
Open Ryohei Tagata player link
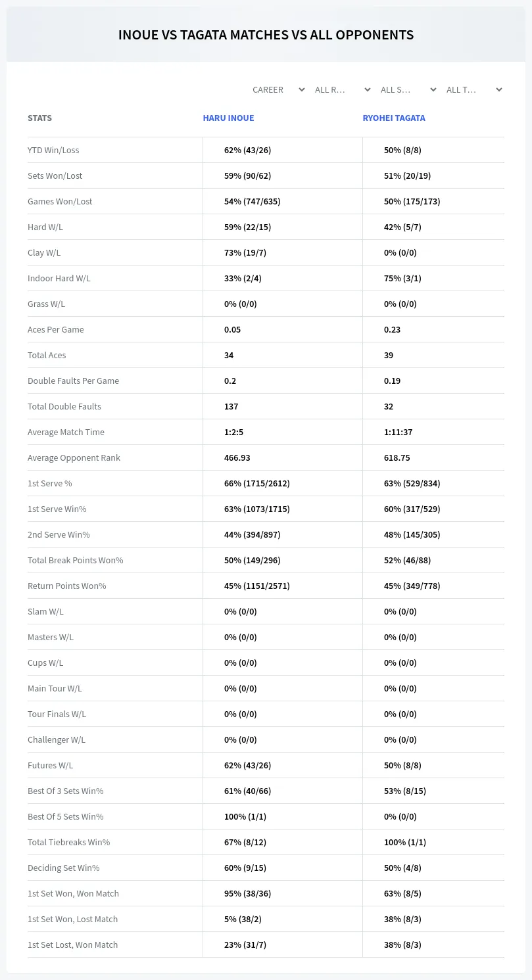(x=394, y=118)
